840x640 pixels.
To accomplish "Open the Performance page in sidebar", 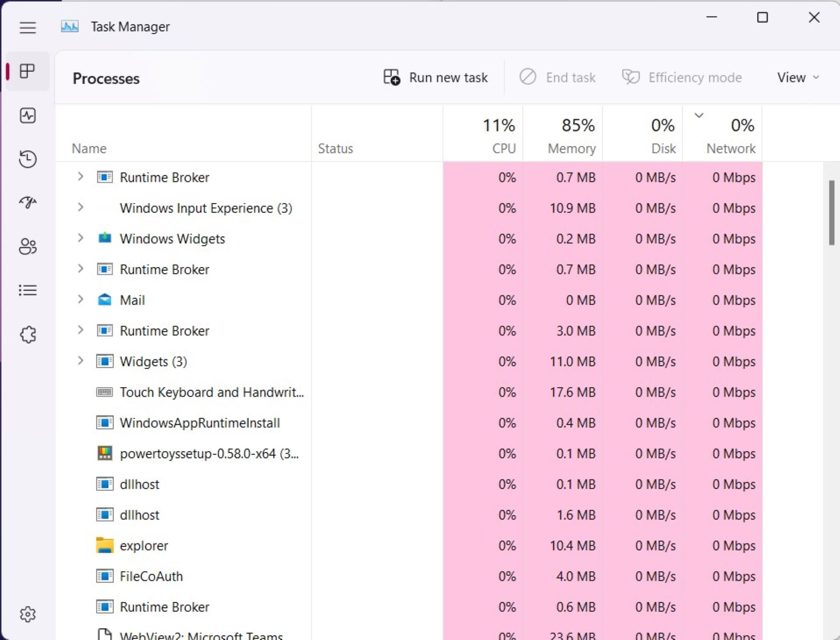I will [27, 116].
